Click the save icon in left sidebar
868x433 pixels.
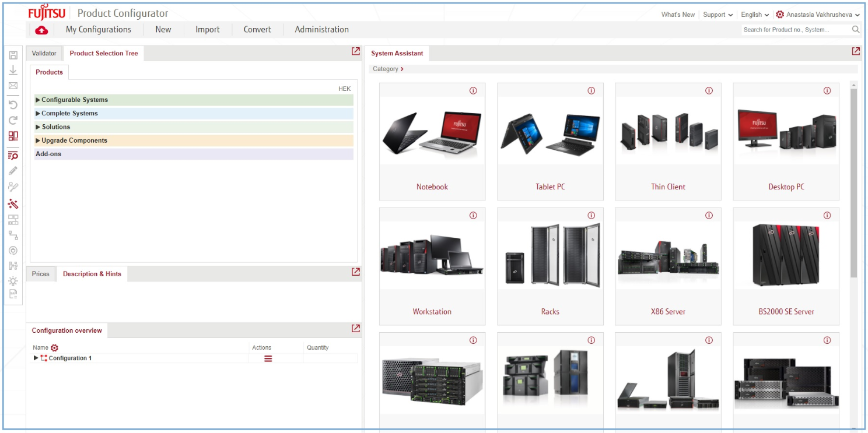(13, 55)
